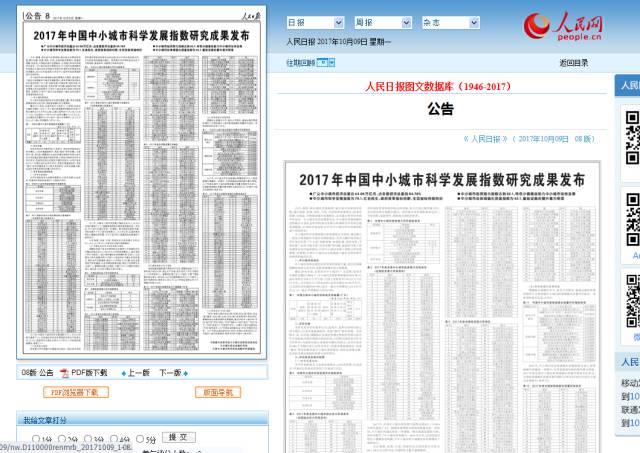Click the date text 人民日报 2017年10月09日 星期一
Screen dimensions: 640x453
(338, 42)
